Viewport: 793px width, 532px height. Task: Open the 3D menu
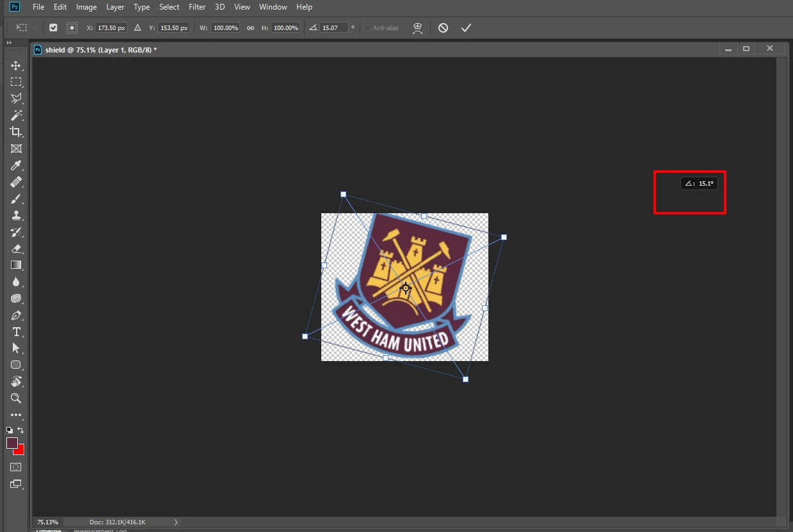coord(220,7)
